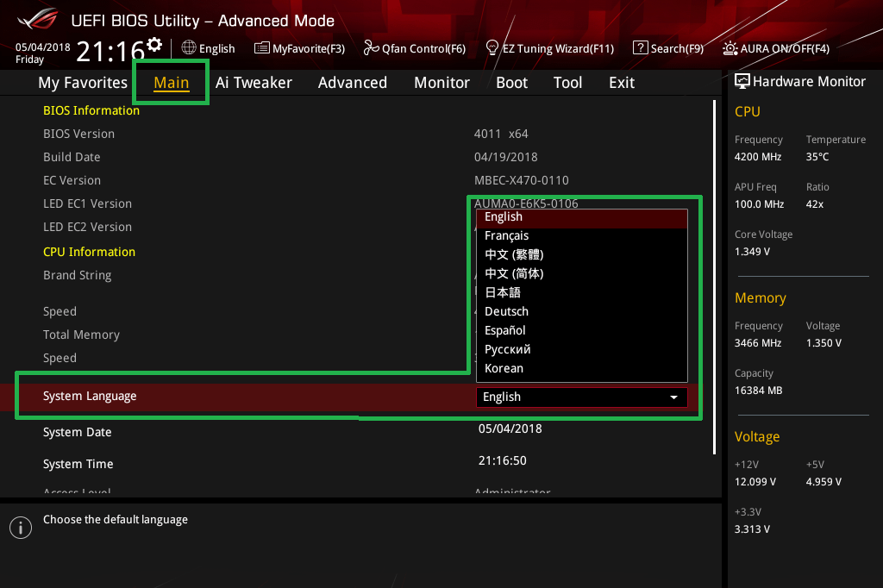
Task: Click the ROG logo
Action: click(x=38, y=19)
